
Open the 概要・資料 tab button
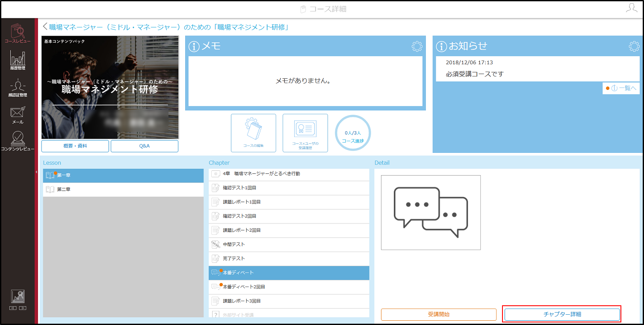click(x=75, y=146)
